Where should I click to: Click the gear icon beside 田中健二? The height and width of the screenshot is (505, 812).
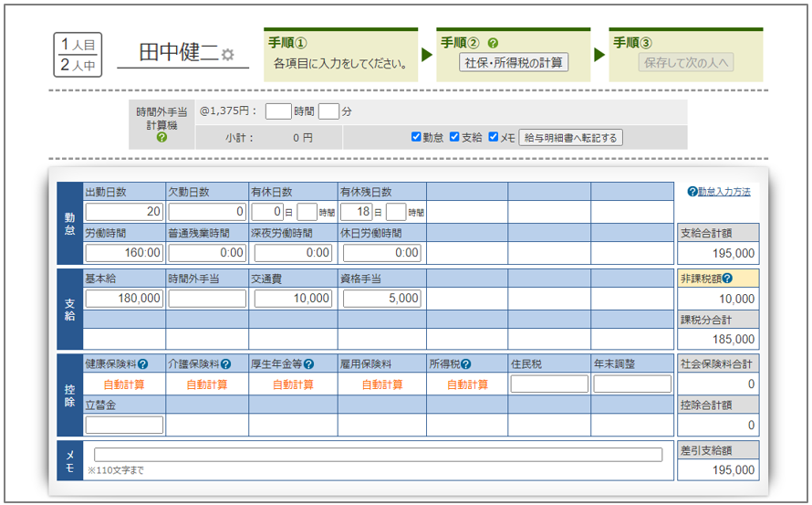[228, 55]
